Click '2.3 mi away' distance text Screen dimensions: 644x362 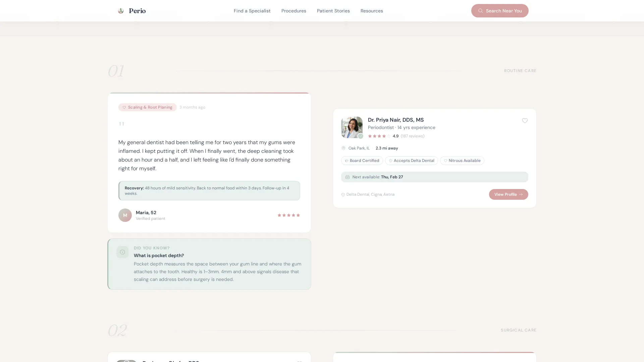click(386, 148)
